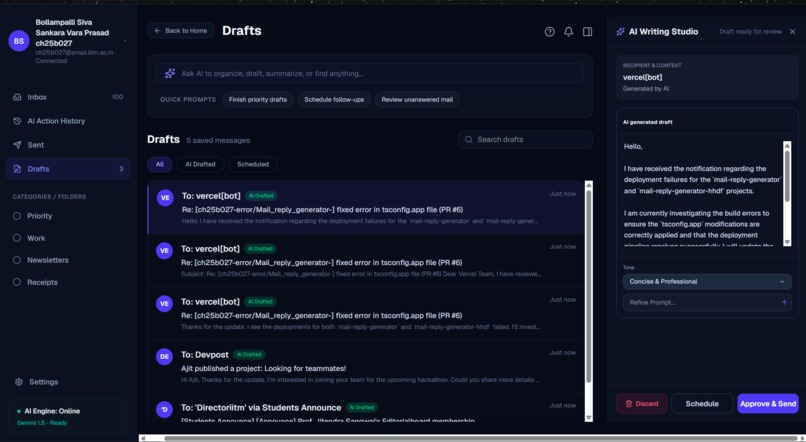
Task: Open the Tone dropdown Concise & Professional
Action: [707, 282]
